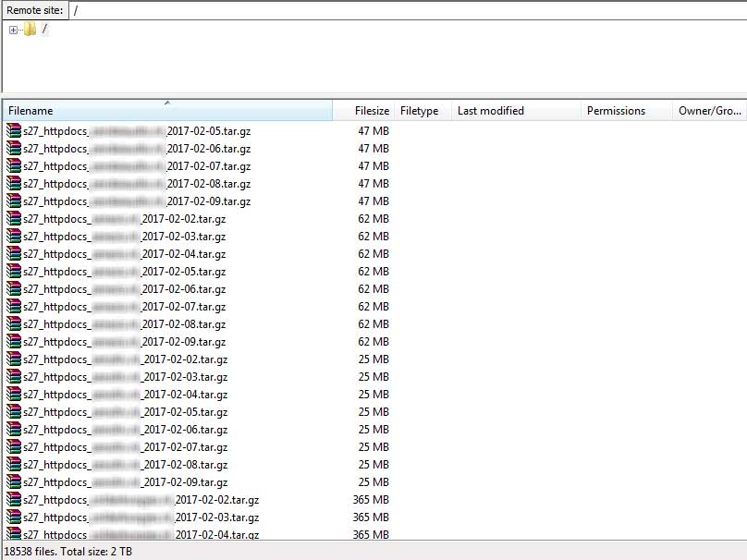This screenshot has width=747, height=560.
Task: Click the root folder icon in remote tree
Action: point(30,30)
